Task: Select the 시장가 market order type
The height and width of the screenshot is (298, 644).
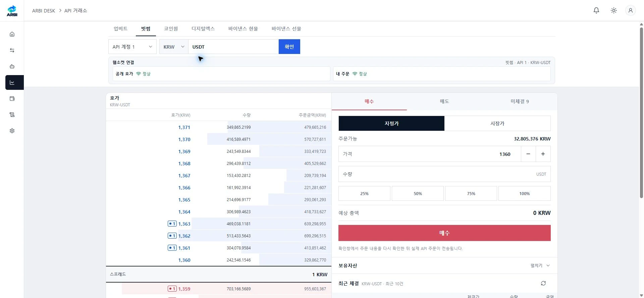Action: pos(497,123)
